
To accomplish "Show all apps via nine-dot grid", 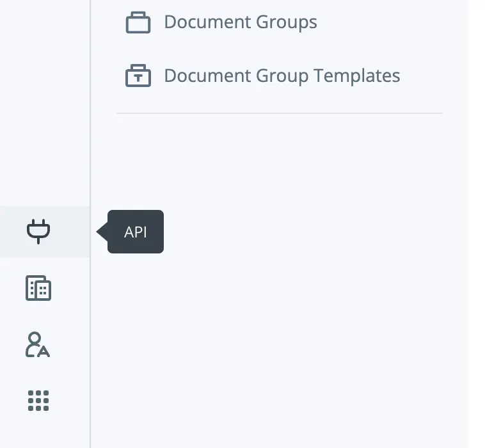I will click(38, 401).
